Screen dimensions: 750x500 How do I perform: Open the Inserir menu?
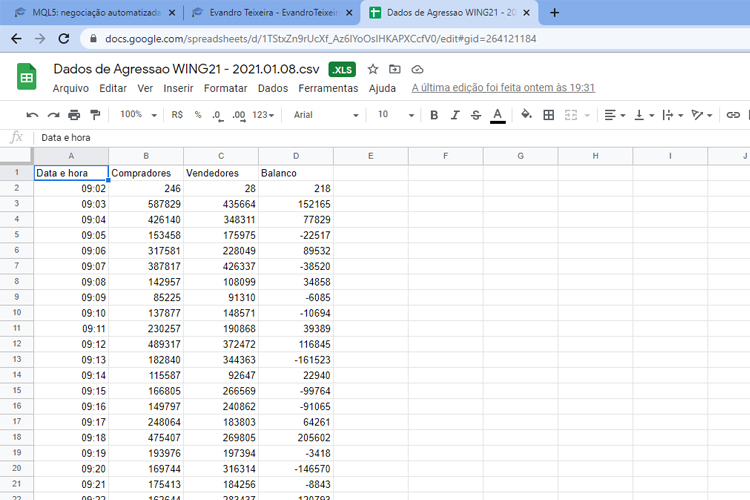178,89
